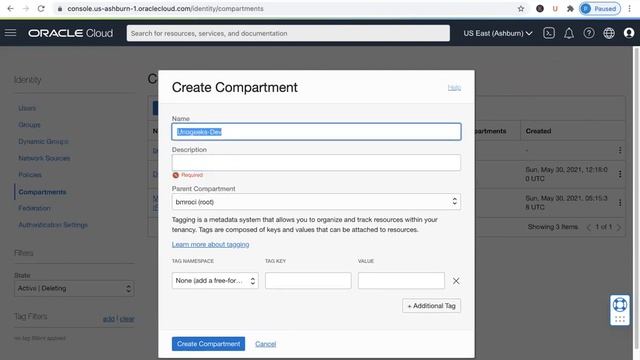Open Federation in Identity sidebar

(34, 208)
